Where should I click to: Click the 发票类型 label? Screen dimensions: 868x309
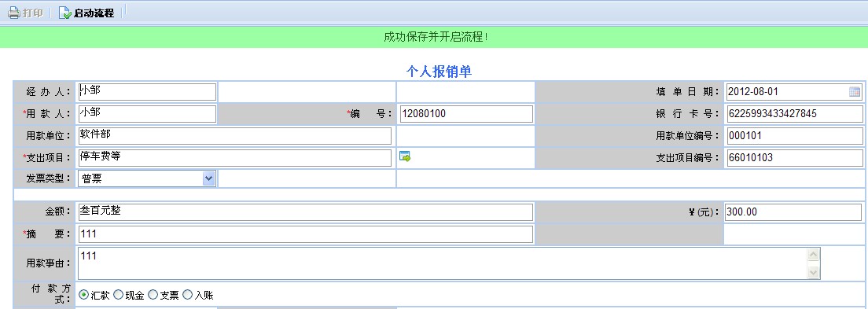coord(50,178)
